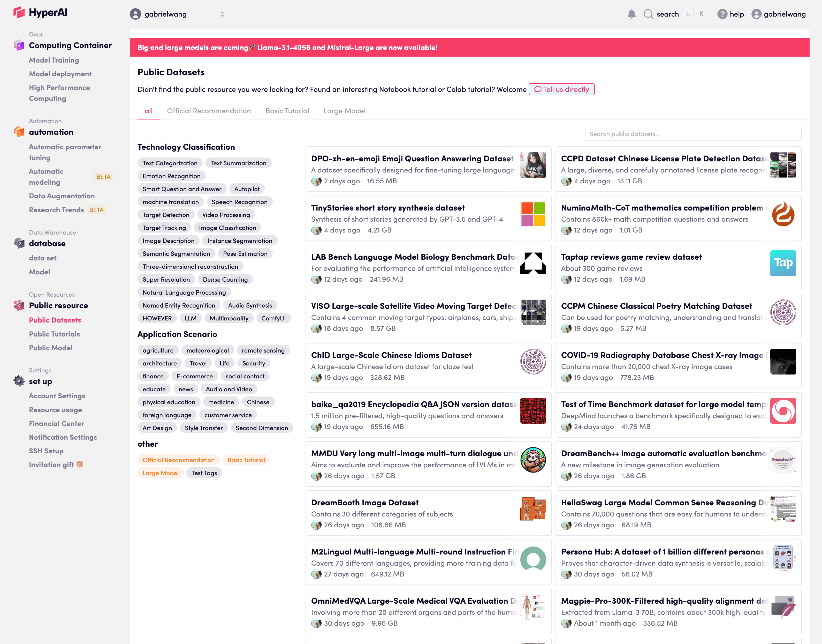The height and width of the screenshot is (644, 822).
Task: Toggle the LLM technology filter tag
Action: (190, 318)
